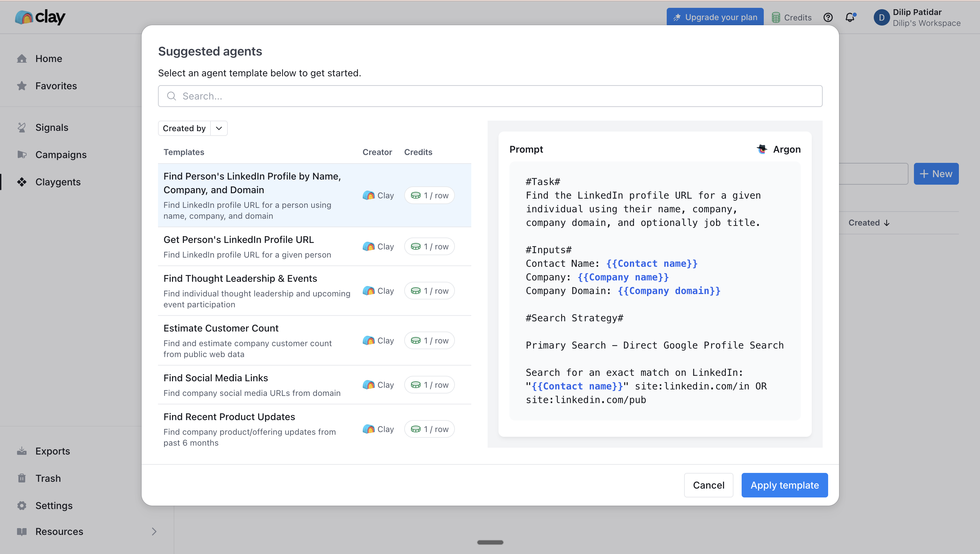
Task: Click the Settings gear icon in sidebar
Action: (22, 506)
